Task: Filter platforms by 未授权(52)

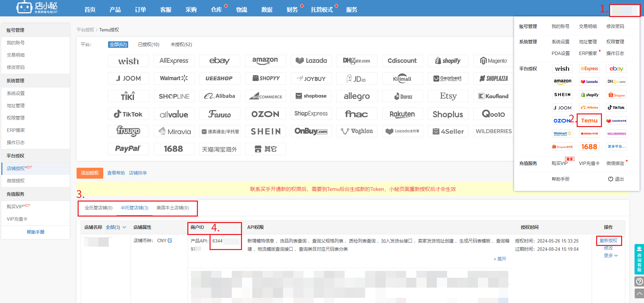Action: point(181,44)
